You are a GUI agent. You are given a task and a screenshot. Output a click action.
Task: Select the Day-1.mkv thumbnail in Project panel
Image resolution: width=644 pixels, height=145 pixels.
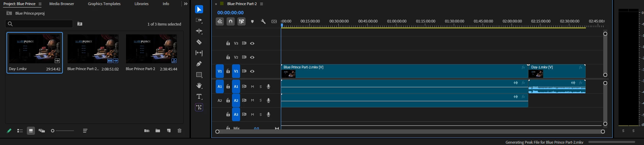click(35, 49)
